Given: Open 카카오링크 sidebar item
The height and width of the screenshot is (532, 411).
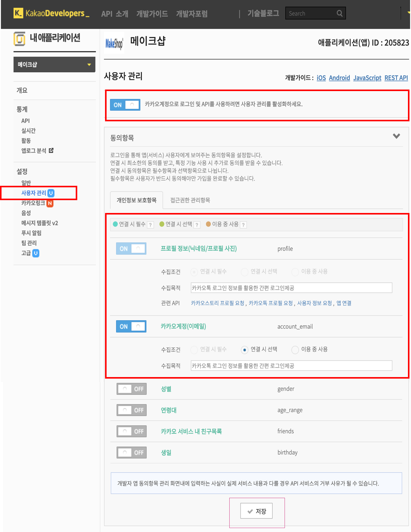Looking at the screenshot, I should (33, 203).
